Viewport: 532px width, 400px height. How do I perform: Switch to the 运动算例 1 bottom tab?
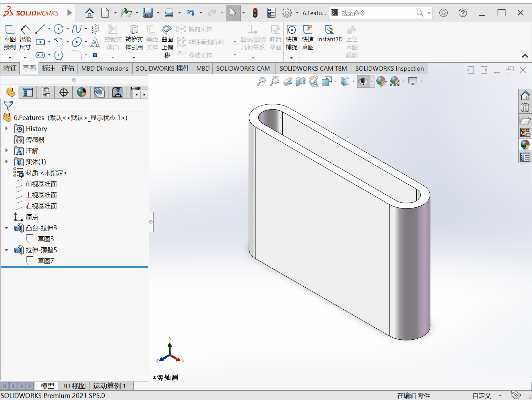click(x=110, y=386)
